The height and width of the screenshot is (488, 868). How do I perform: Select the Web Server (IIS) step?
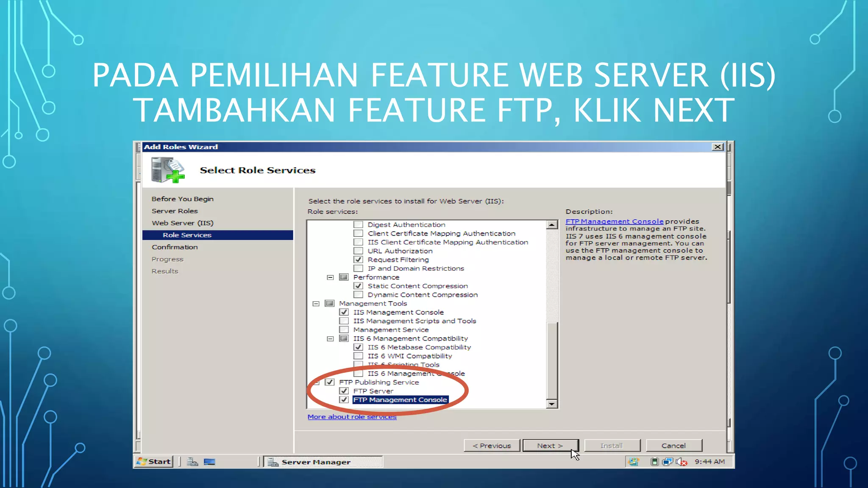[183, 223]
